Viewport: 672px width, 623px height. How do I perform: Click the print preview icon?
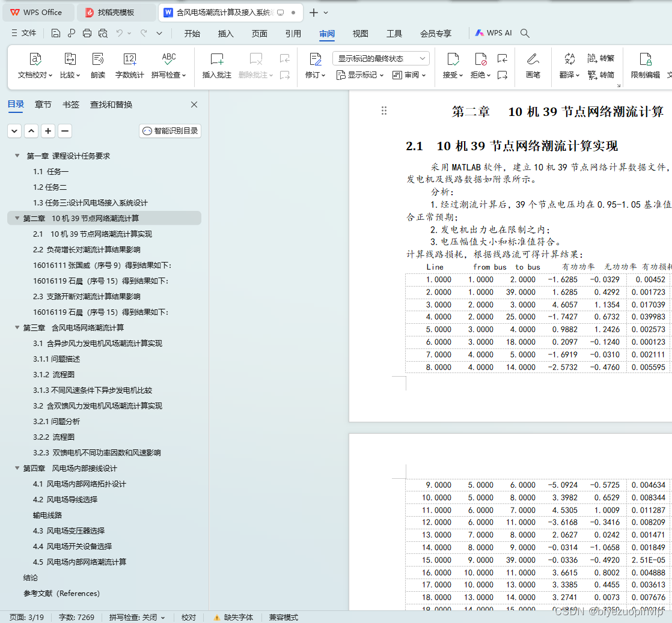tap(103, 33)
